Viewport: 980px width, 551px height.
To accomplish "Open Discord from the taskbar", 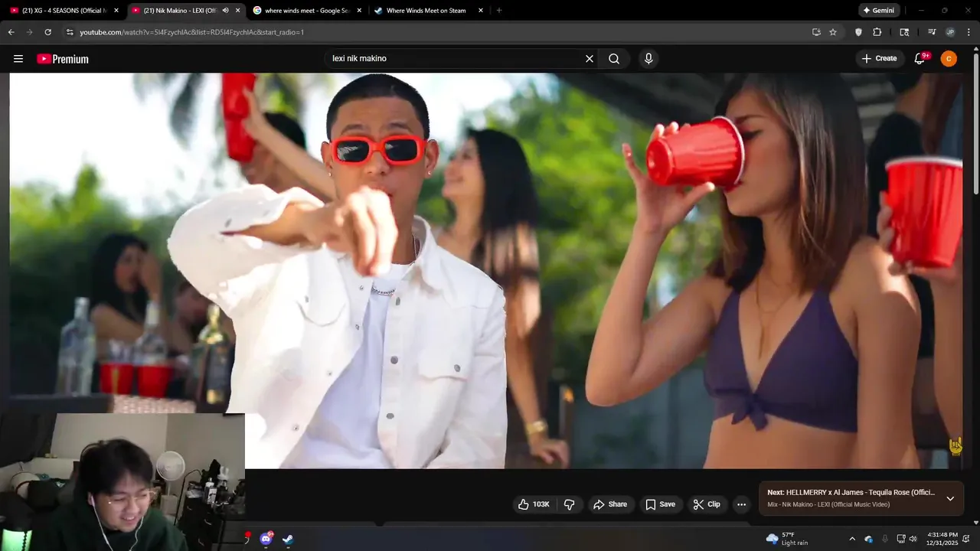I will pyautogui.click(x=266, y=539).
